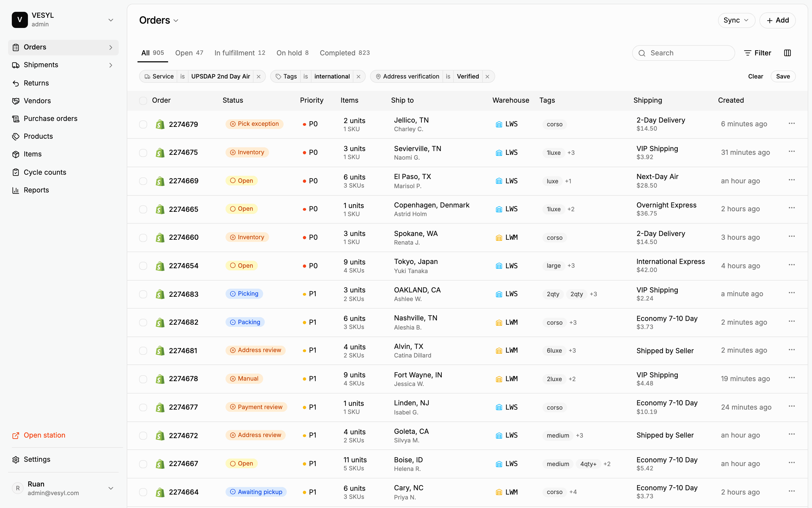
Task: Open order number 2274654
Action: [x=184, y=266]
